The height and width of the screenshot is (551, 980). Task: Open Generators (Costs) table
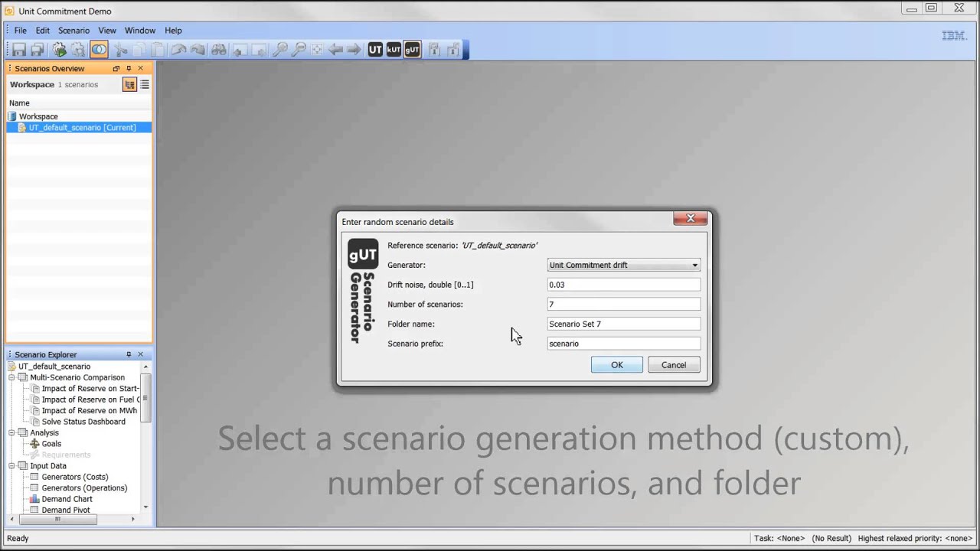click(x=74, y=477)
